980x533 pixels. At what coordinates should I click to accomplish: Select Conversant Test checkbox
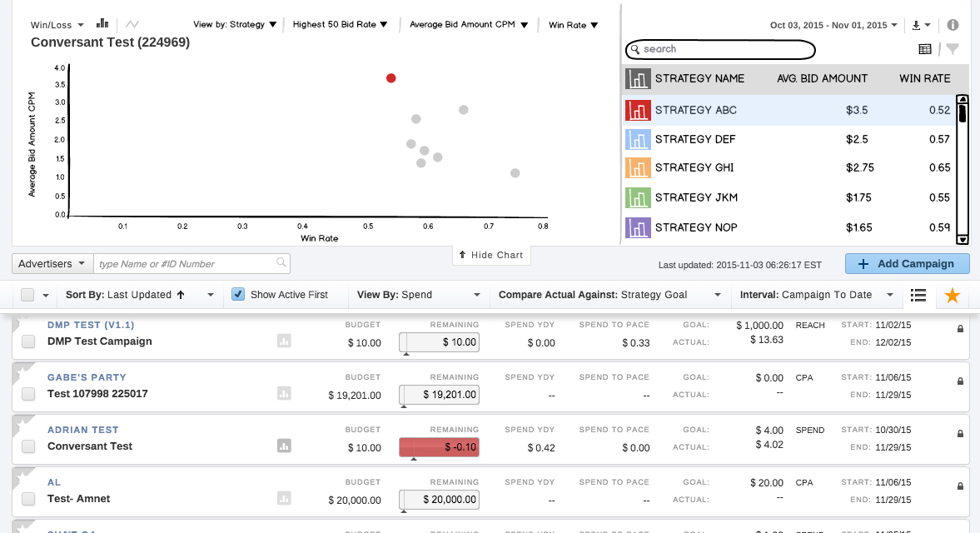coord(28,446)
